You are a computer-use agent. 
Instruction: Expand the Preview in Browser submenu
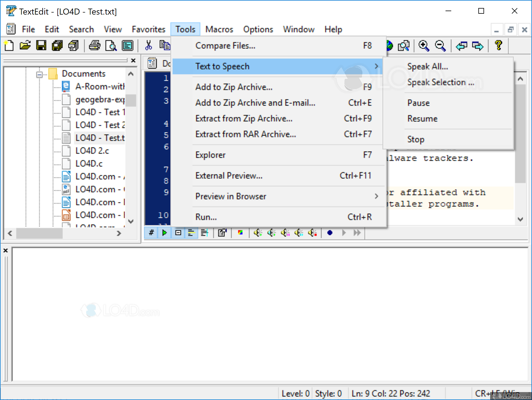377,196
